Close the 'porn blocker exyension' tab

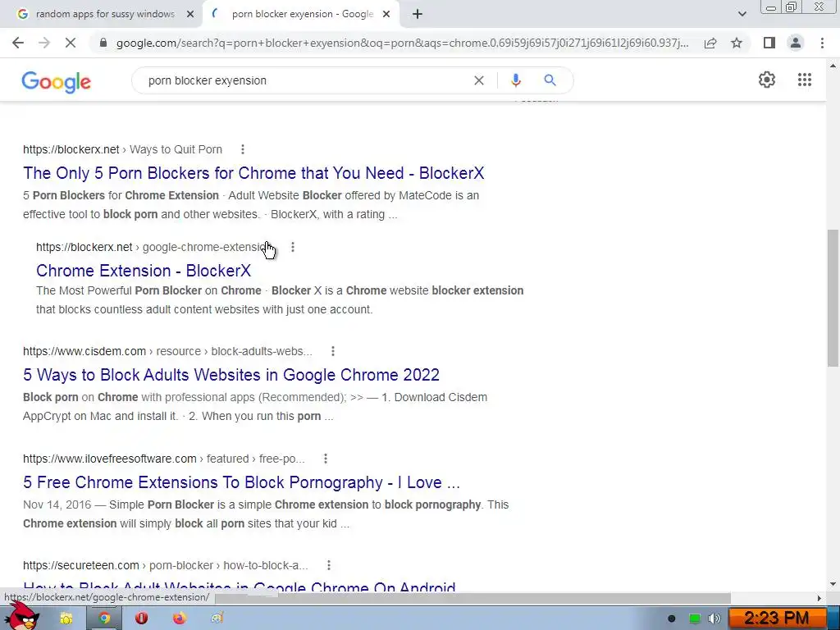386,15
